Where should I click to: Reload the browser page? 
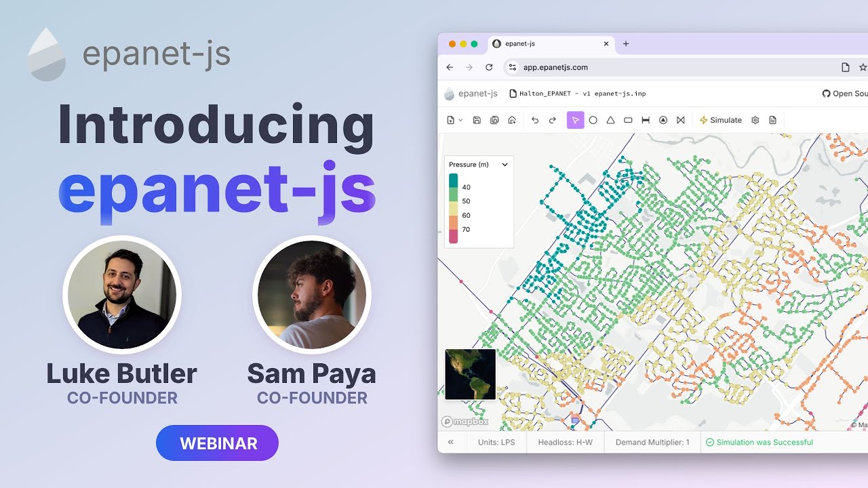[489, 67]
